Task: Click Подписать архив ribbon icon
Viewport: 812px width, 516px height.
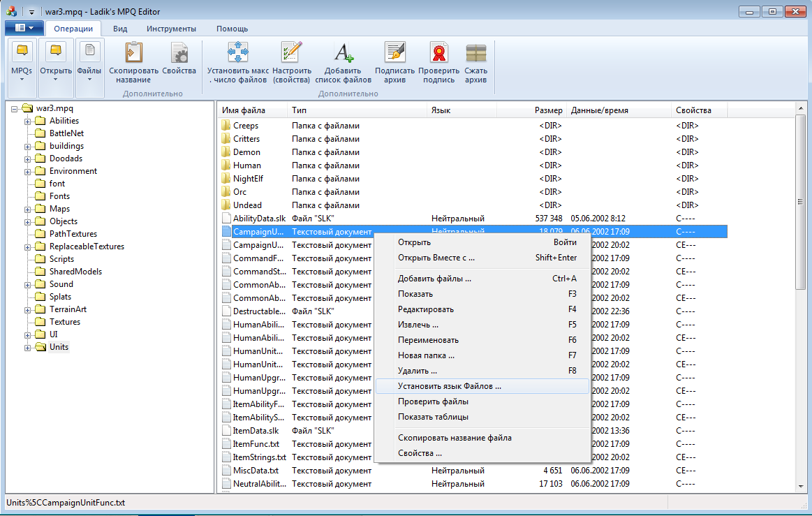Action: click(x=394, y=62)
